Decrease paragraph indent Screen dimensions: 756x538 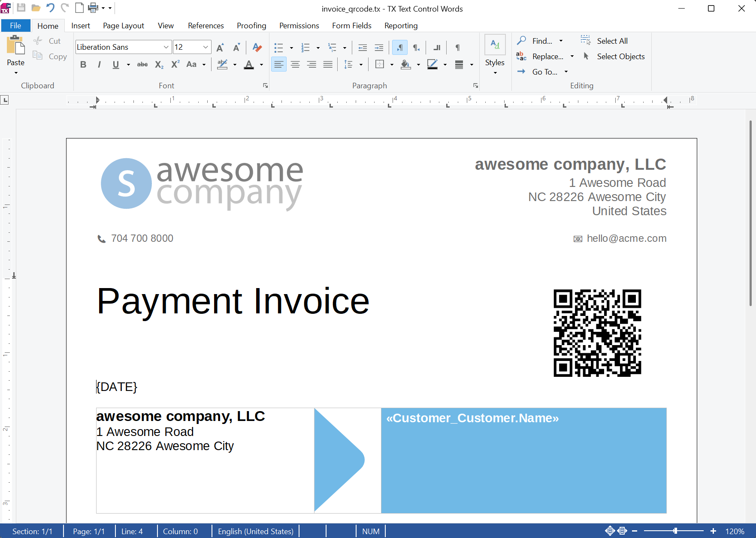click(363, 47)
